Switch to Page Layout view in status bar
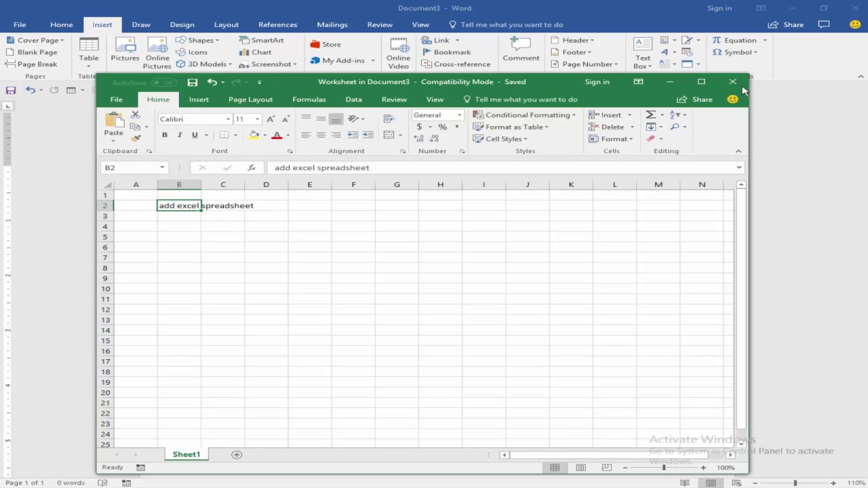This screenshot has height=488, width=868. pyautogui.click(x=580, y=468)
